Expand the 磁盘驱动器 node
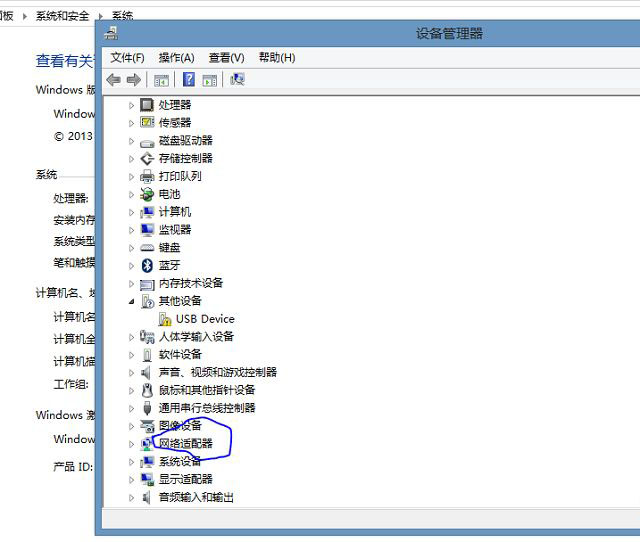640x542 pixels. click(x=131, y=141)
